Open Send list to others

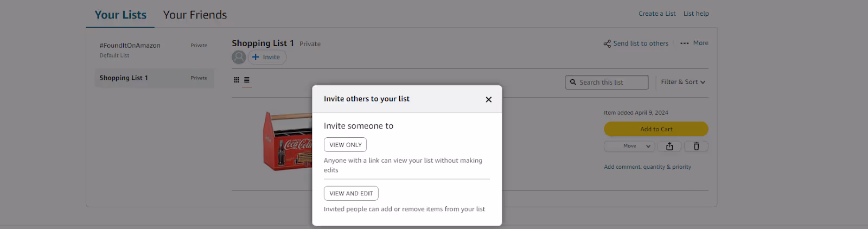pyautogui.click(x=641, y=43)
